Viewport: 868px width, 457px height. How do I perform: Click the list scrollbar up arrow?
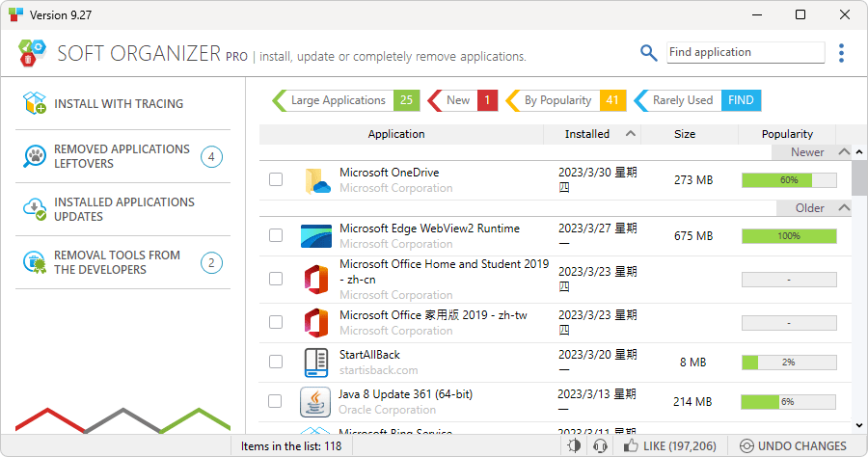pos(859,151)
